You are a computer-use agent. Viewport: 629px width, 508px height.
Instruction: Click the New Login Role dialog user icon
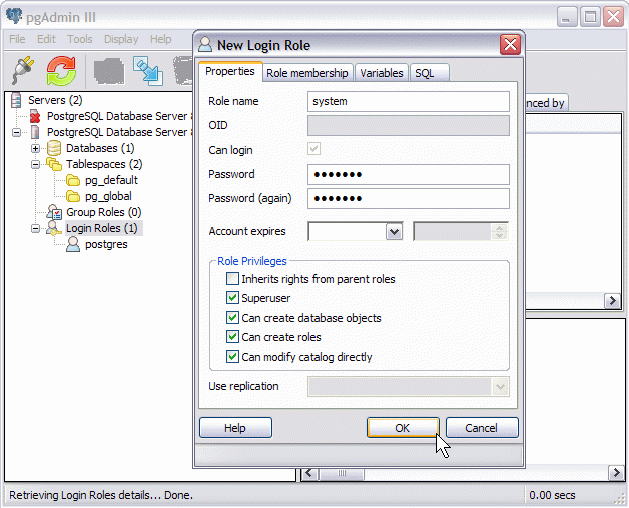pyautogui.click(x=205, y=44)
